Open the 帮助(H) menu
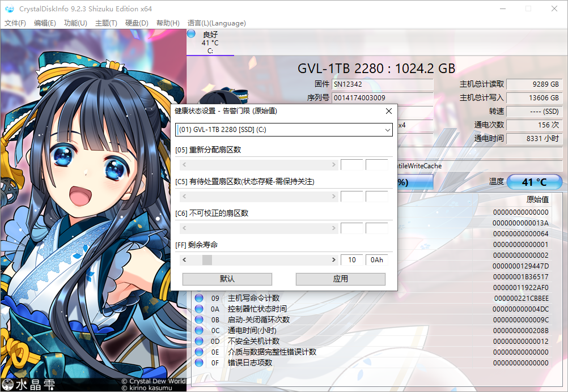Screen dimensions: 568x392 [x=168, y=23]
